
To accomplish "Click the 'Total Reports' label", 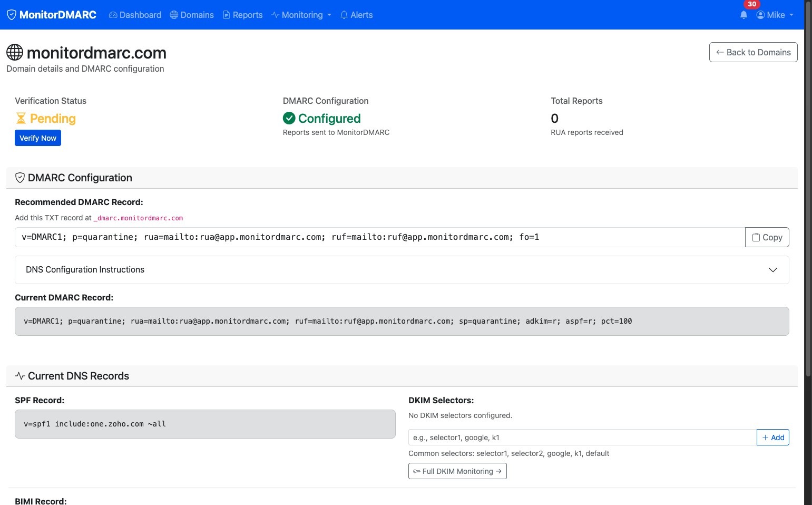I will [576, 101].
